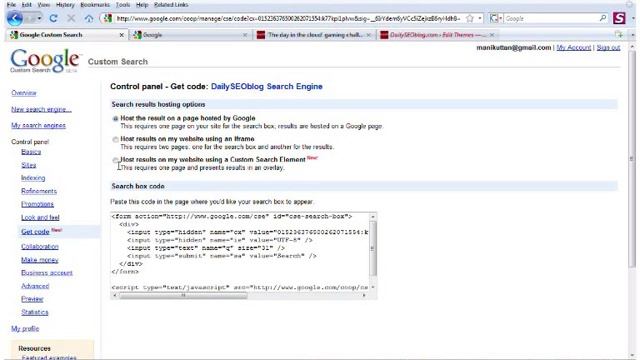Open the Advanced link
640x360 pixels.
coord(35,286)
